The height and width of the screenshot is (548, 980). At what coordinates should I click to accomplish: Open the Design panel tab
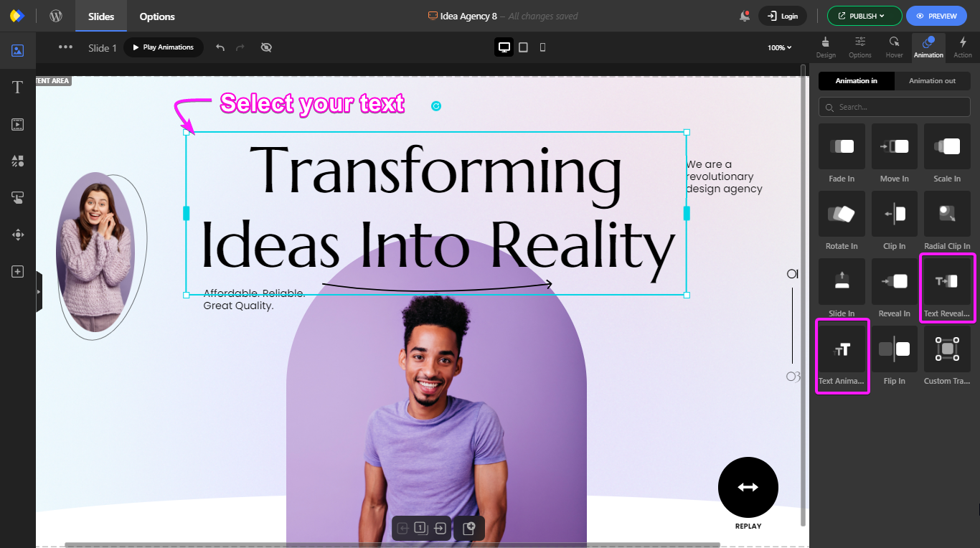point(826,47)
